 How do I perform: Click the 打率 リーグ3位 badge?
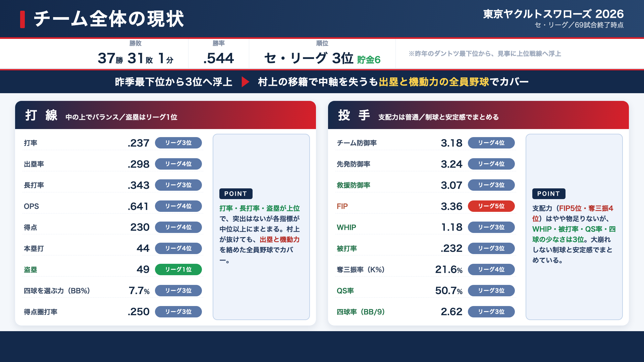178,143
